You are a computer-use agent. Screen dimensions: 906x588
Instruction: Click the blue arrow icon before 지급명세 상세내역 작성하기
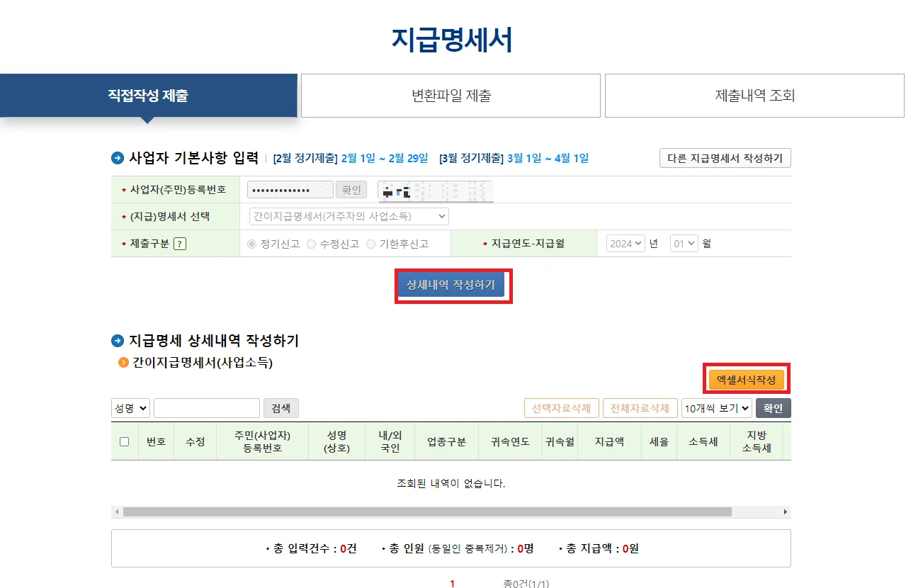click(118, 341)
